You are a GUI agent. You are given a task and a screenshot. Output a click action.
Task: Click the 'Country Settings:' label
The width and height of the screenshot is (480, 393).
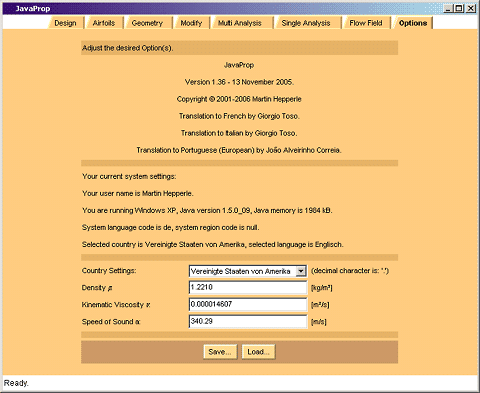coord(109,271)
